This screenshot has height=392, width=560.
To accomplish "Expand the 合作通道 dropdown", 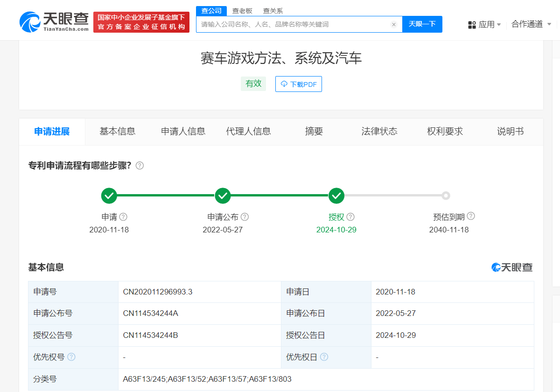I will pyautogui.click(x=549, y=24).
